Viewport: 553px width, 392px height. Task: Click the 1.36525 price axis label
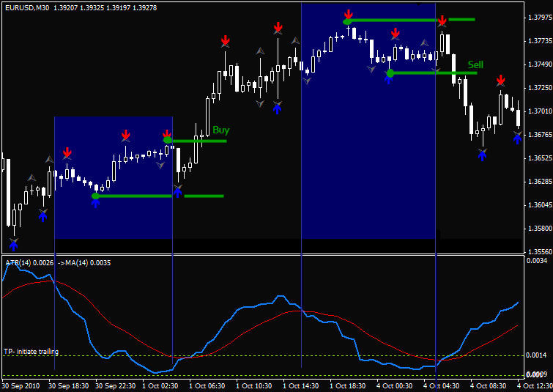539,158
